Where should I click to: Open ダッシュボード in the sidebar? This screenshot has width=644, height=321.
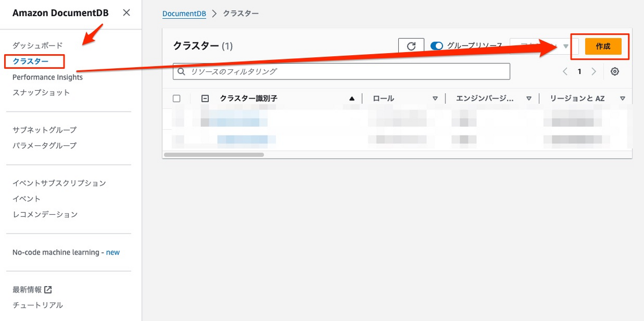(38, 46)
